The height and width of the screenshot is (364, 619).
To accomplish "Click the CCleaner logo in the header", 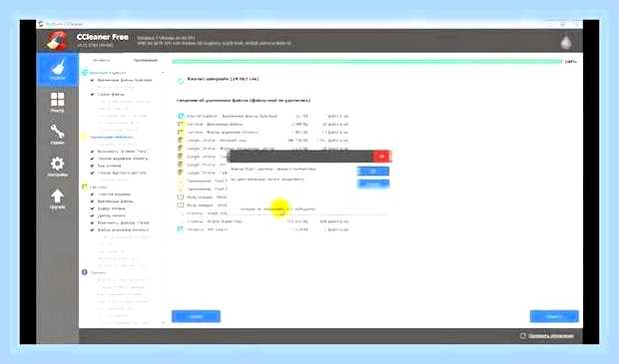I will click(x=57, y=41).
